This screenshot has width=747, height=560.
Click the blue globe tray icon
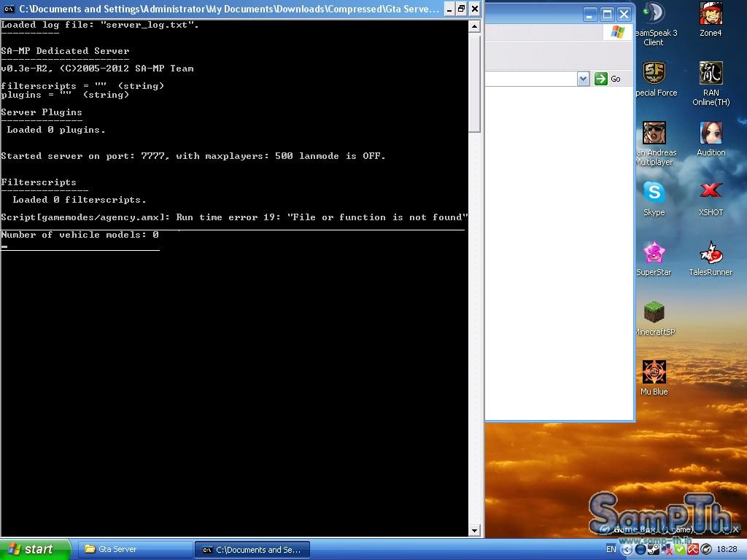(640, 550)
